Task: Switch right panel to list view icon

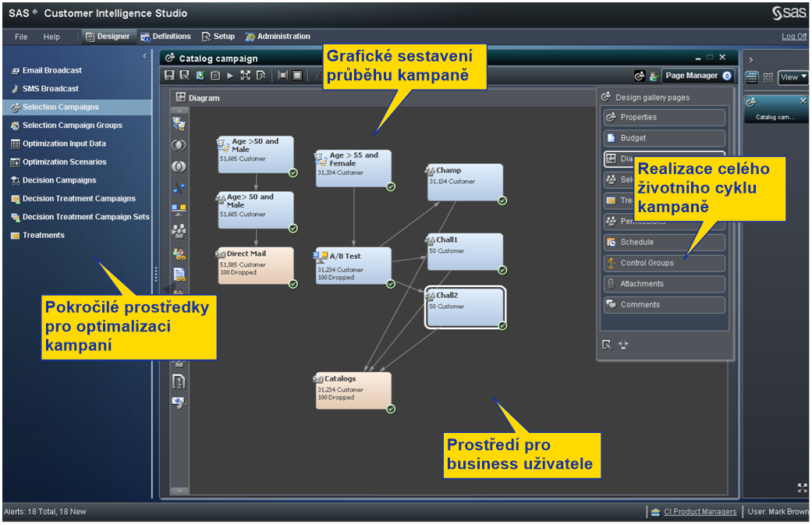Action: 752,78
